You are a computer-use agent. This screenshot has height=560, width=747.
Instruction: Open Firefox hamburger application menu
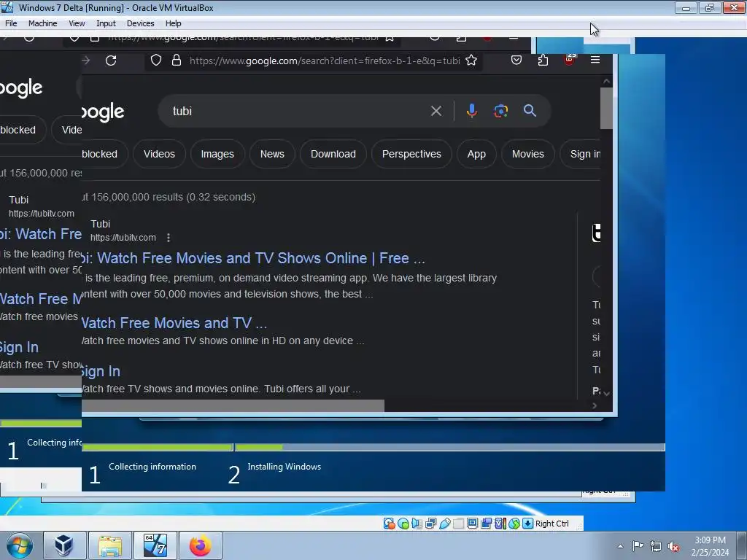pos(595,60)
